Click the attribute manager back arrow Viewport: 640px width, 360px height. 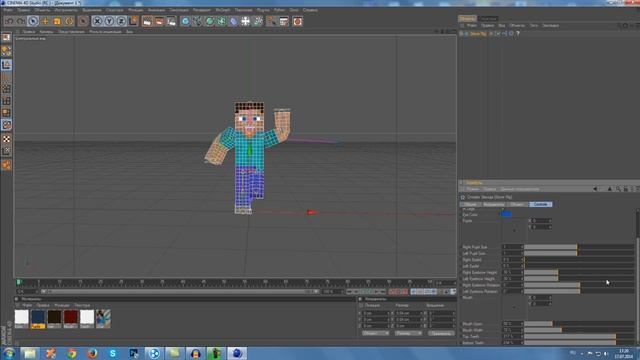(595, 189)
